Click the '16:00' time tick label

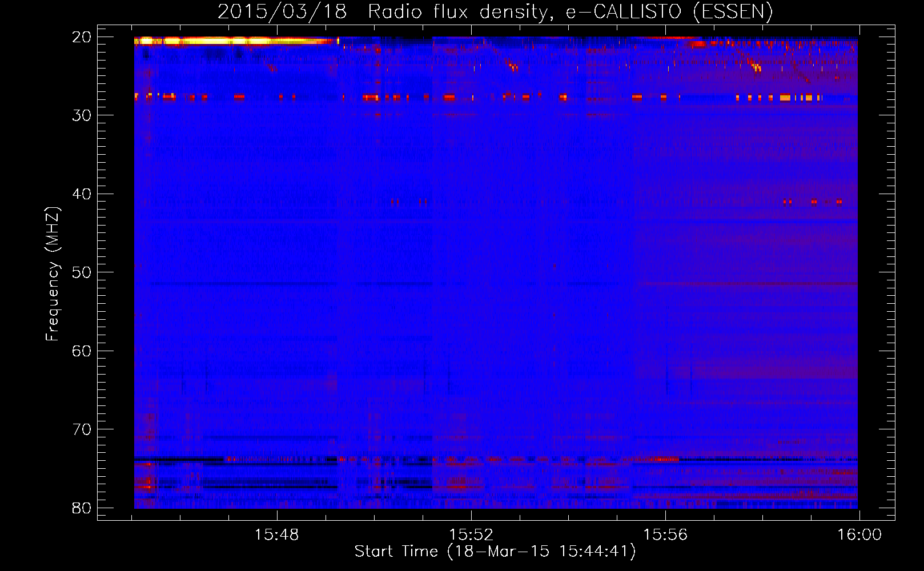click(x=859, y=535)
